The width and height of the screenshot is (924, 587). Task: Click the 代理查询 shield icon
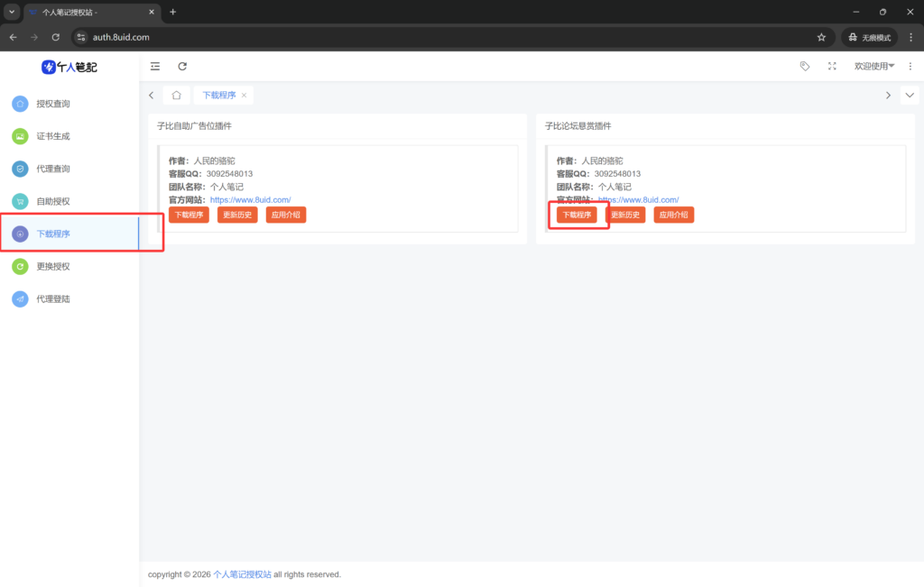[x=20, y=169]
